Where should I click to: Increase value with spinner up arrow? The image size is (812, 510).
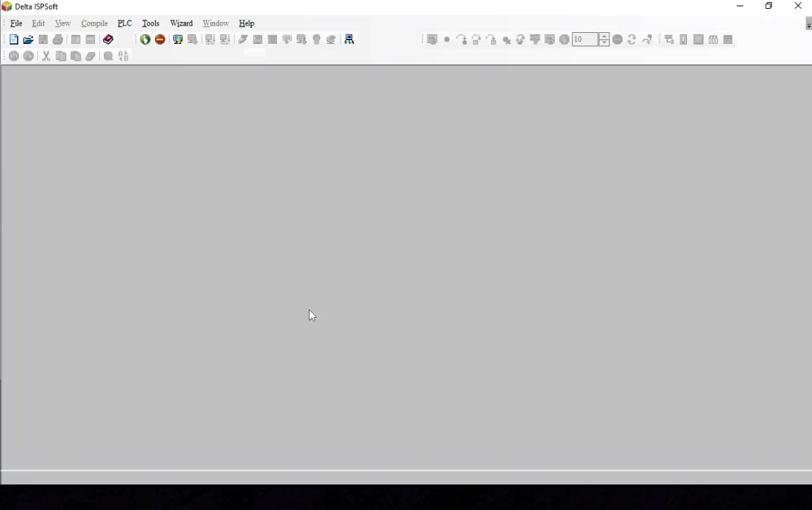click(x=604, y=36)
